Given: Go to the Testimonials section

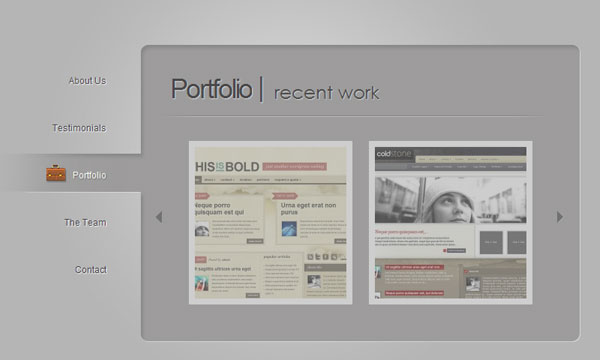Looking at the screenshot, I should tap(79, 128).
